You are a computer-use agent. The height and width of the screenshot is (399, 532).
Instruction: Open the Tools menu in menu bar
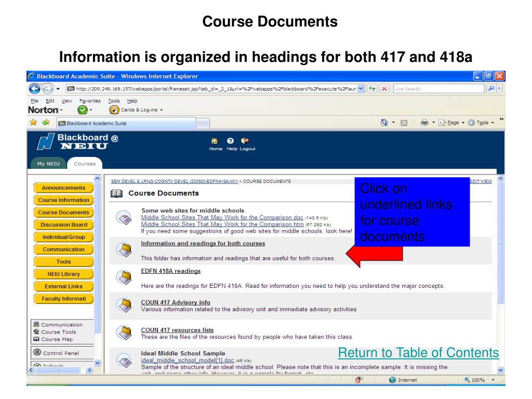pyautogui.click(x=114, y=101)
